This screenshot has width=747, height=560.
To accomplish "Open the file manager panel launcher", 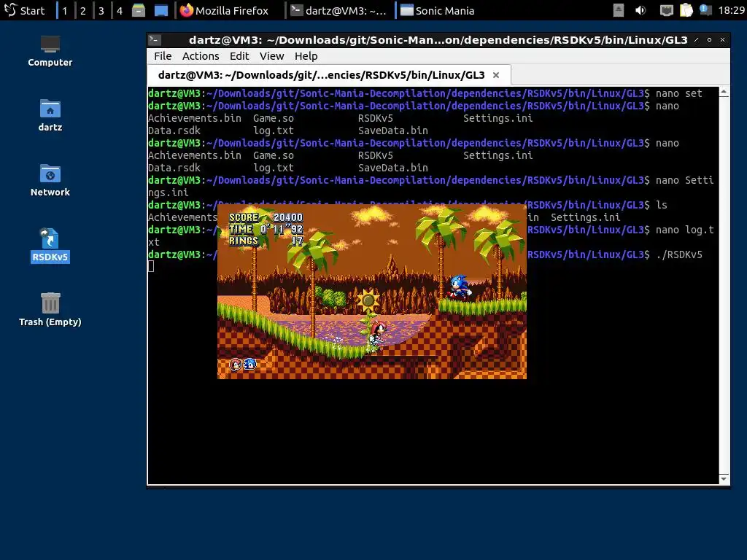I will click(139, 10).
